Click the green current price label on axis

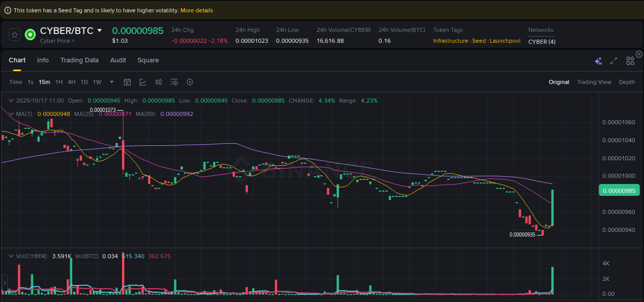click(x=619, y=190)
